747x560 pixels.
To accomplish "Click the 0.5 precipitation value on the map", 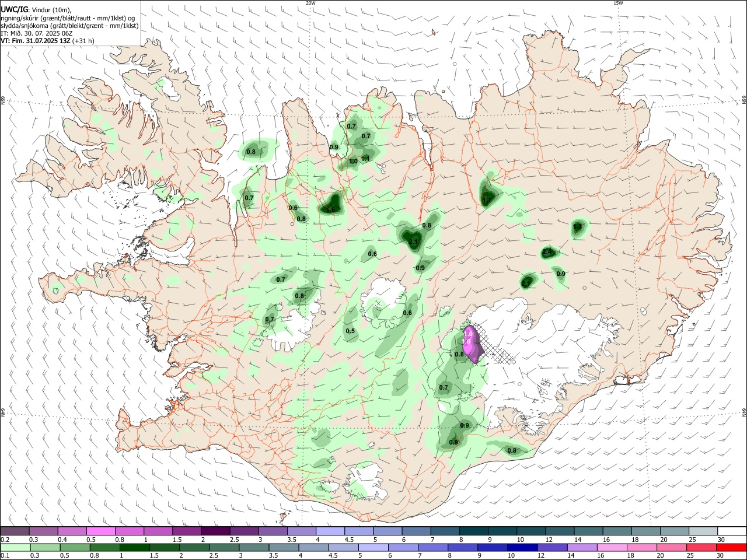I will tap(350, 331).
